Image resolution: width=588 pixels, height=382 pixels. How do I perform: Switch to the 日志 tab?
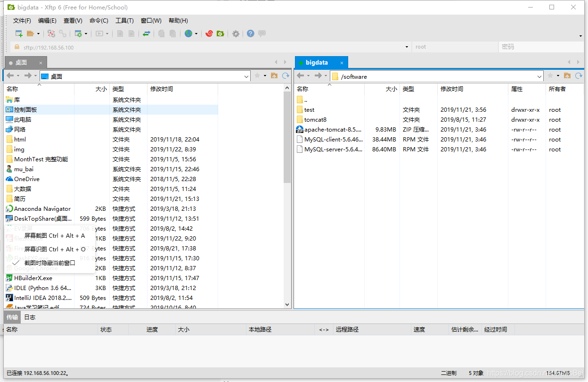pos(29,317)
